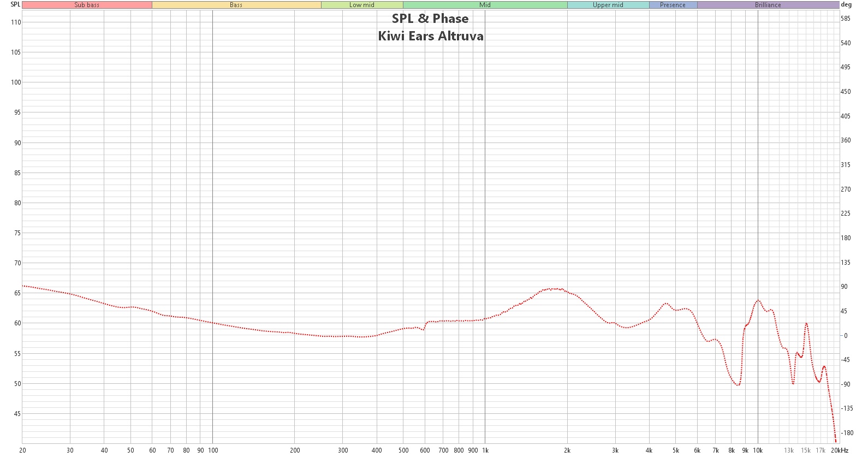
Task: Click the 85 value on SPL axis
Action: pyautogui.click(x=17, y=173)
